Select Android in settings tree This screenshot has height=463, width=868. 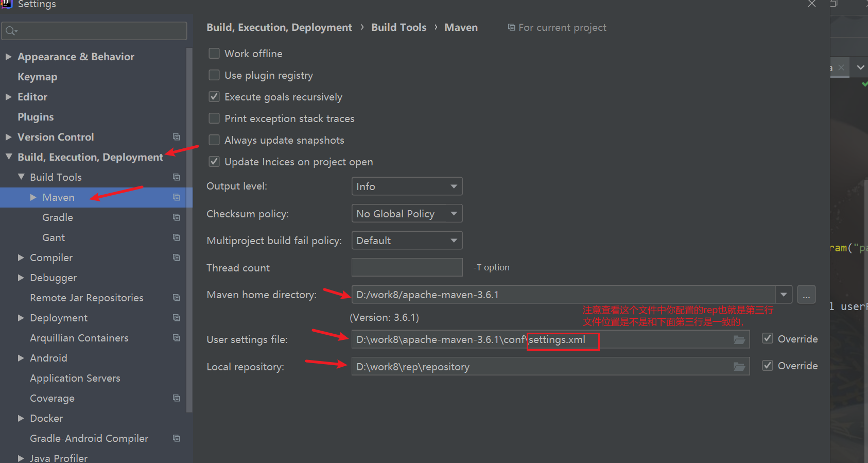[x=48, y=358]
